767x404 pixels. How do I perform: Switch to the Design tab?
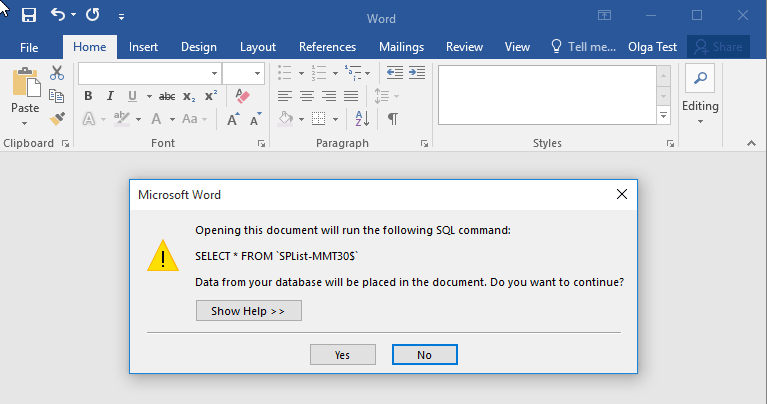[199, 47]
